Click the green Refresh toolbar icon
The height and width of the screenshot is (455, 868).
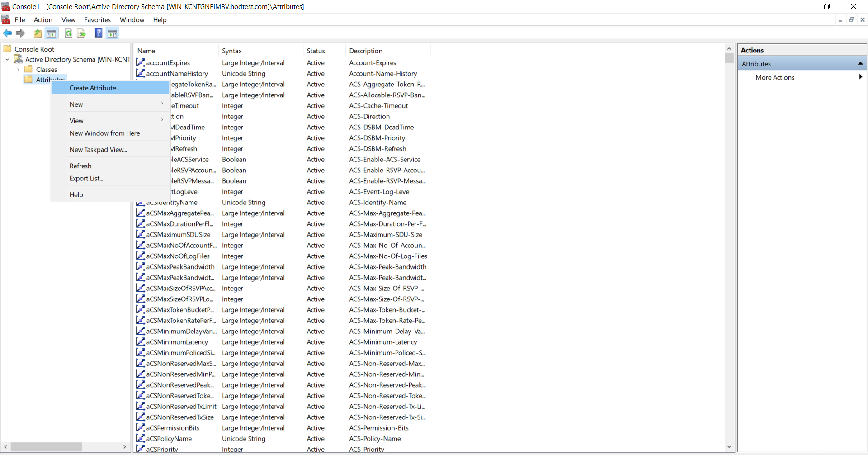pyautogui.click(x=69, y=33)
